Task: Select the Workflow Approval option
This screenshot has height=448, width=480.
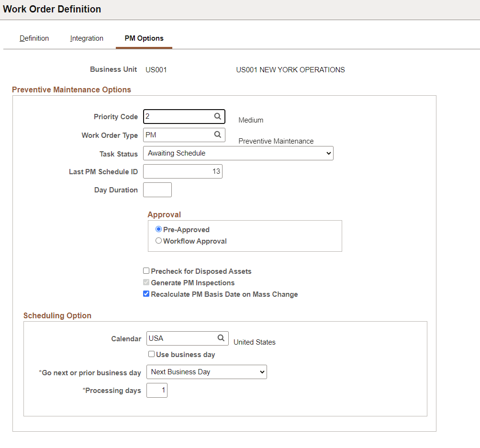Action: click(158, 240)
